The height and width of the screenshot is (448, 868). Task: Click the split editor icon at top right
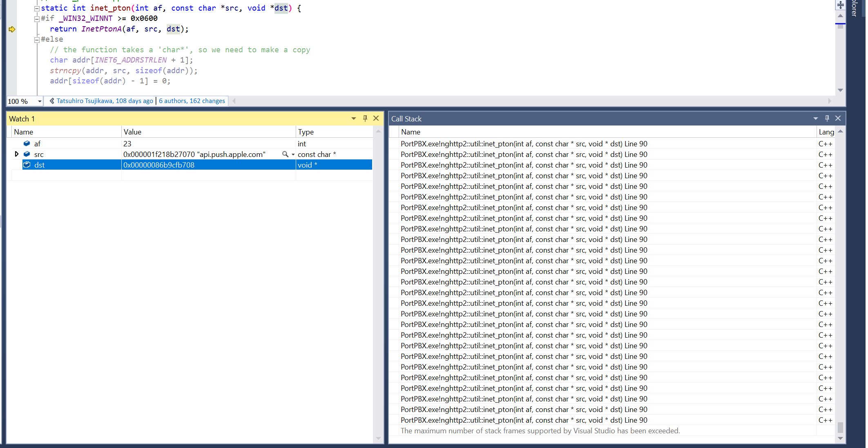click(x=840, y=5)
